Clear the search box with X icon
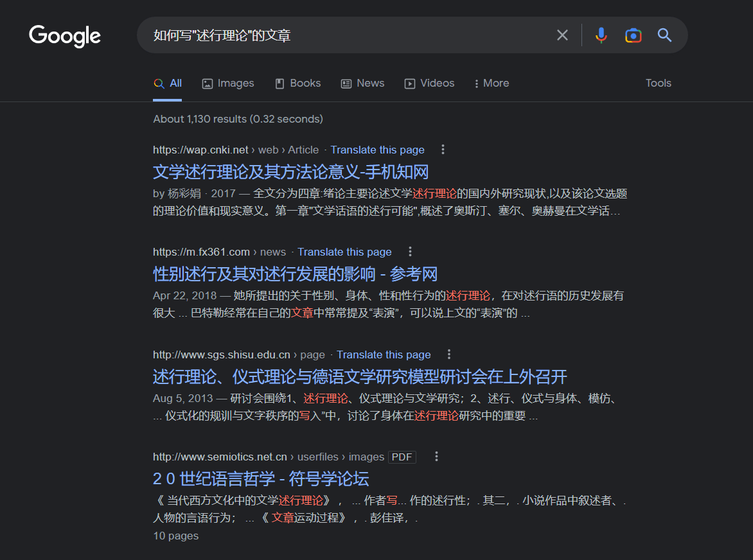 (562, 35)
